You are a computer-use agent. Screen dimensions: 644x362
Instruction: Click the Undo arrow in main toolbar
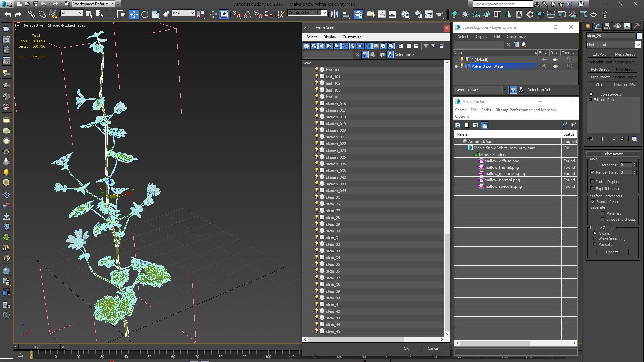click(8, 14)
